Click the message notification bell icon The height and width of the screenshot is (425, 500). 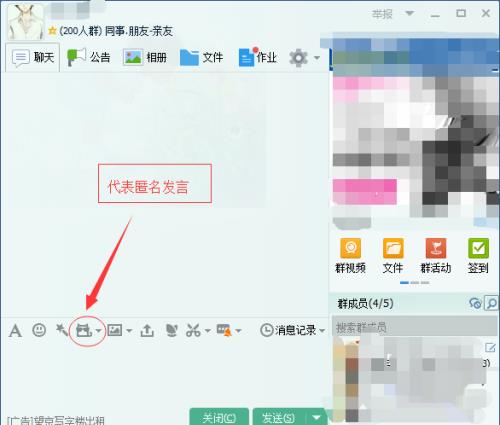224,330
